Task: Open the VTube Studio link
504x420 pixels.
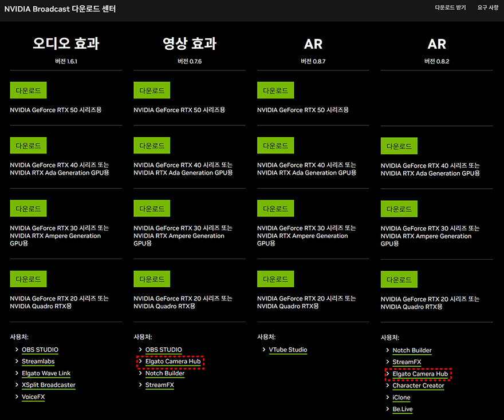Action: (x=288, y=350)
